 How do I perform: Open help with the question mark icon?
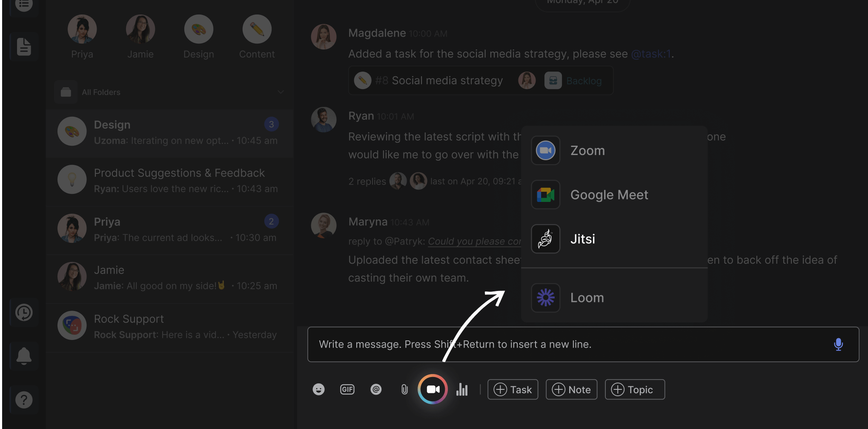pyautogui.click(x=24, y=400)
